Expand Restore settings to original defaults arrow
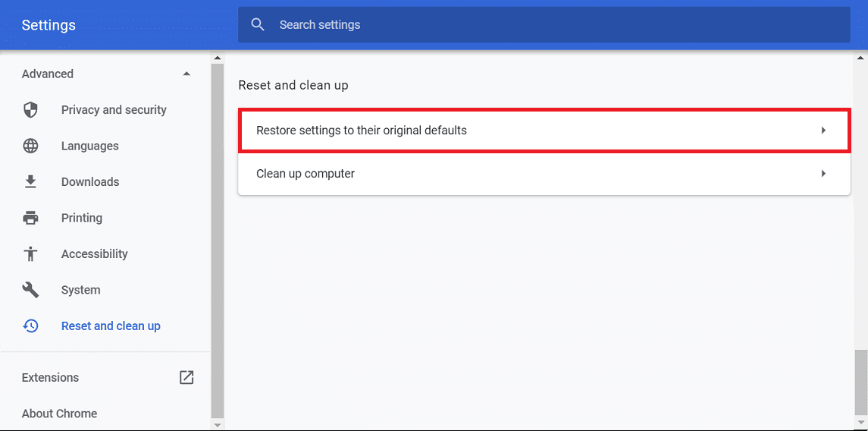868x431 pixels. click(823, 131)
